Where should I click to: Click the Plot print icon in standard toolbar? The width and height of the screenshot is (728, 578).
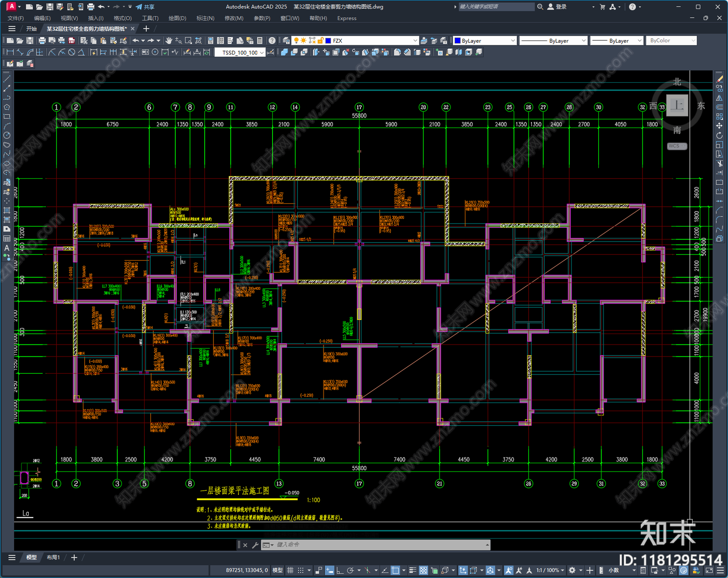(42, 41)
